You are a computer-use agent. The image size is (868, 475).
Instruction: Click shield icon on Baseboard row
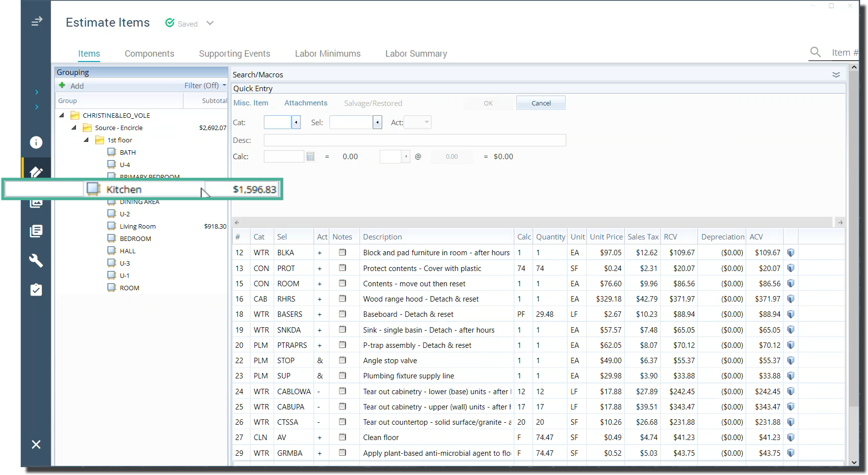[x=791, y=314]
